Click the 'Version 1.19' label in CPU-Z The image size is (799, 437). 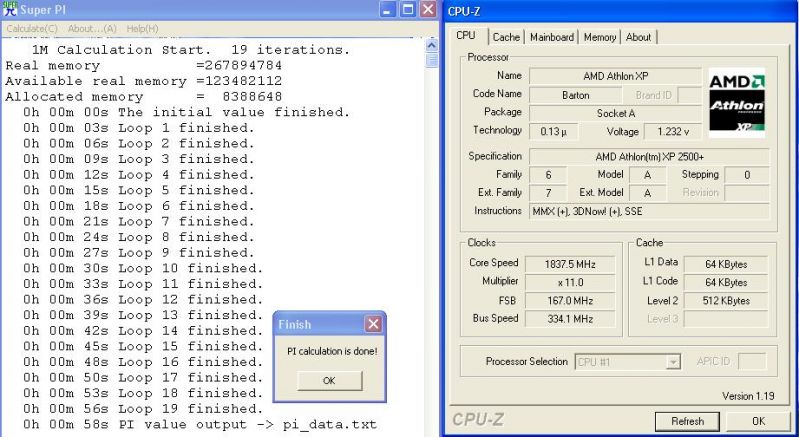pos(748,396)
